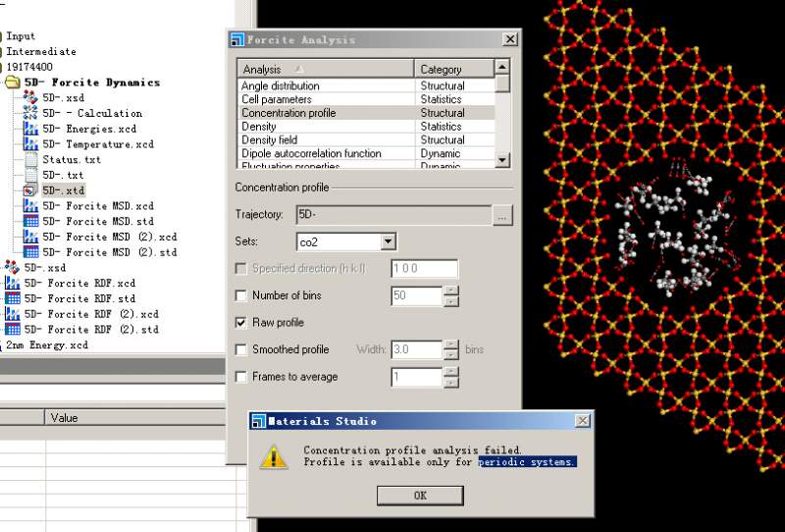Select Density in the analysis list
This screenshot has height=532, width=785.
(x=366, y=127)
